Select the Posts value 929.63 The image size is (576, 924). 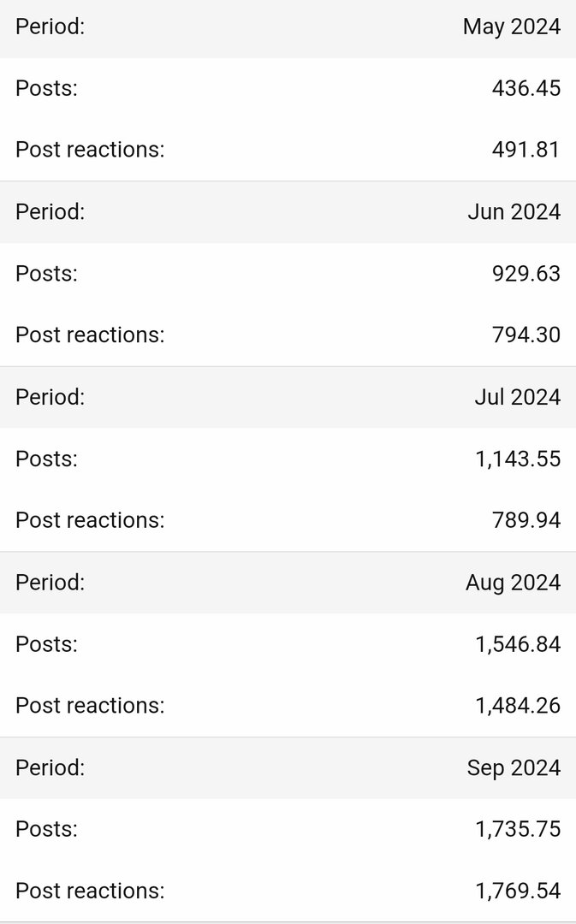coord(526,274)
